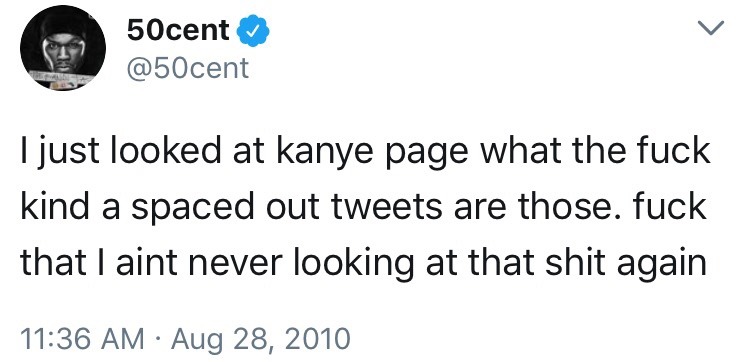Viewport: 750px width, 362px height.
Task: Expand the tweet options chevron
Action: pyautogui.click(x=710, y=27)
